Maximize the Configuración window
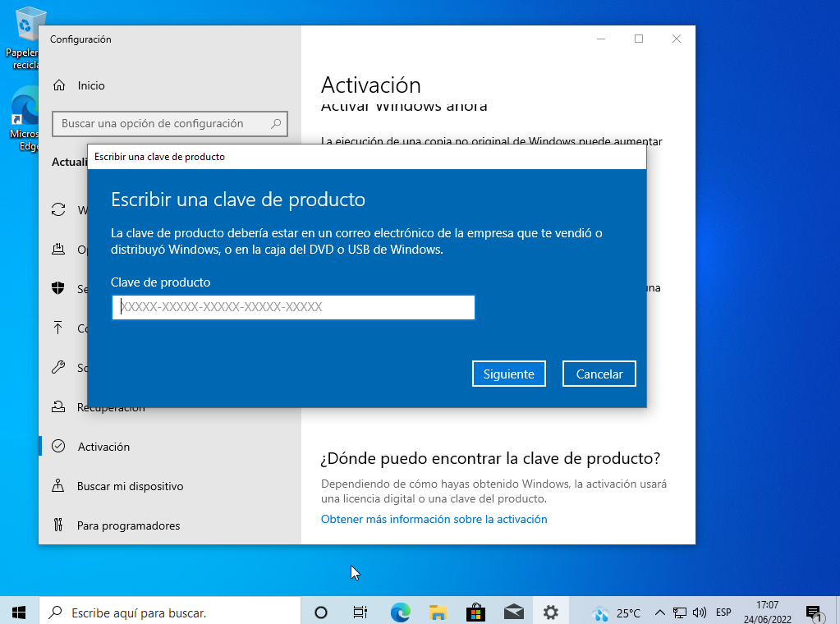The image size is (840, 624). coord(639,39)
